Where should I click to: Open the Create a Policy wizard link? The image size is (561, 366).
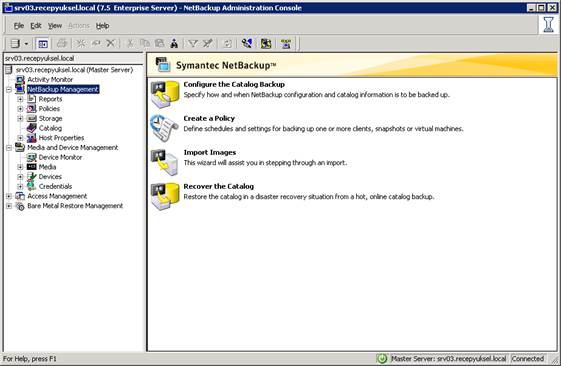coord(209,118)
